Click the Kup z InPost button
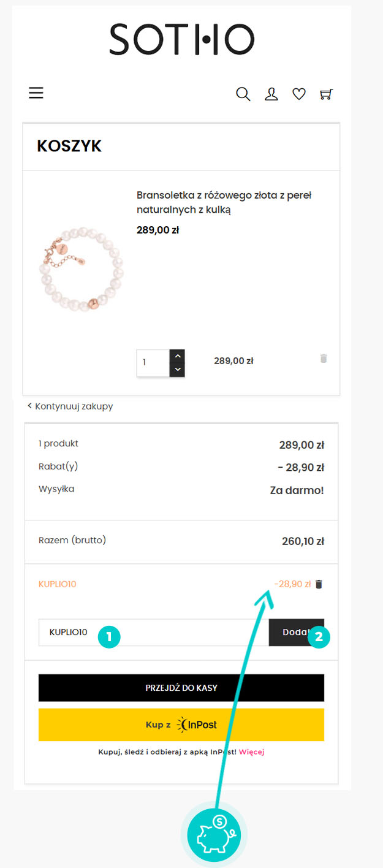Image resolution: width=383 pixels, height=868 pixels. pyautogui.click(x=181, y=725)
